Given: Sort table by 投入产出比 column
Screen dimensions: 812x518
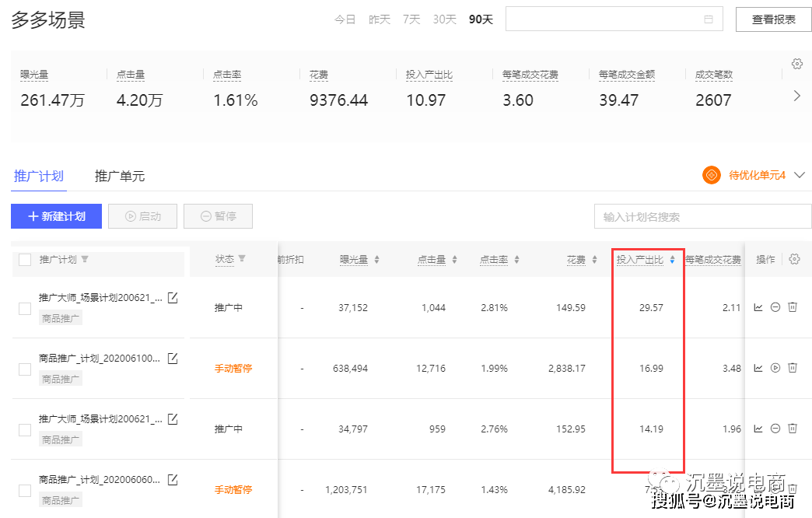Looking at the screenshot, I should (672, 260).
